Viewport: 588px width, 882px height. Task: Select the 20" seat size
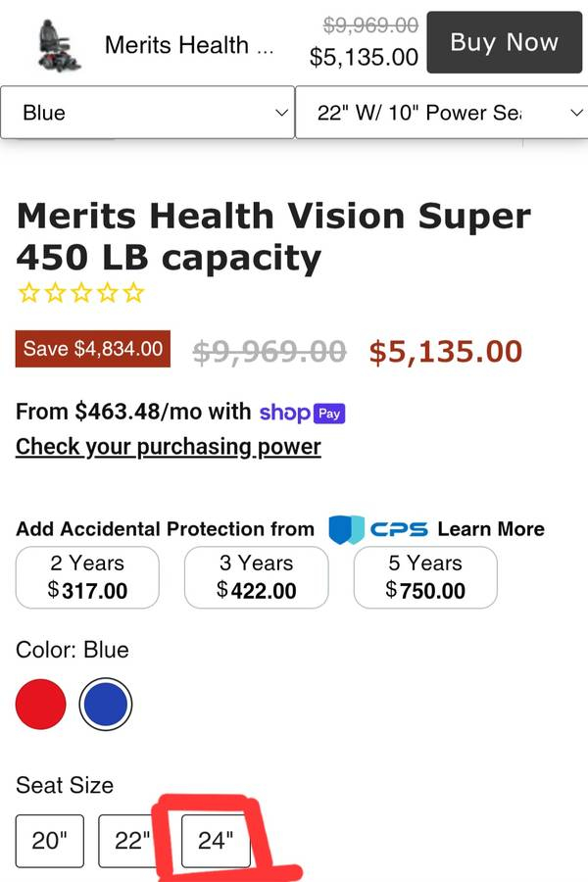(50, 841)
